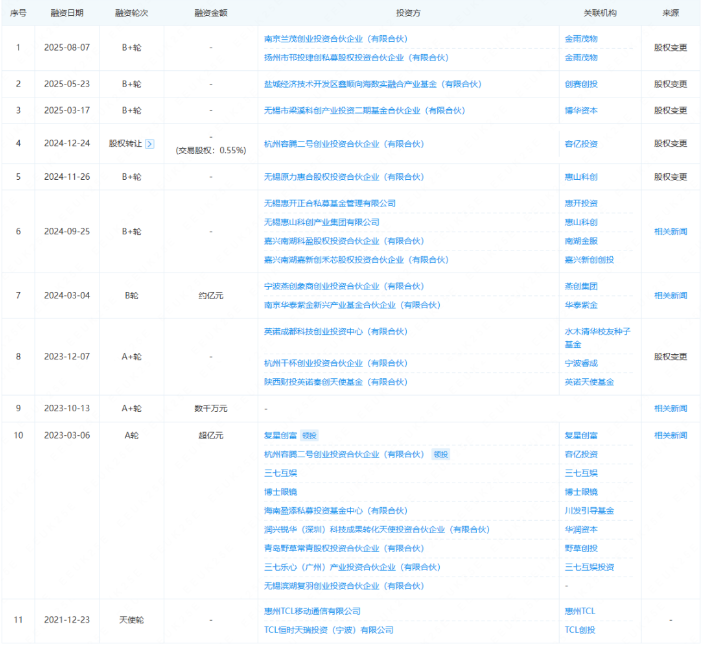This screenshot has height=656, width=703.
Task: Click the 约亿元 amount cell
Action: tap(211, 296)
